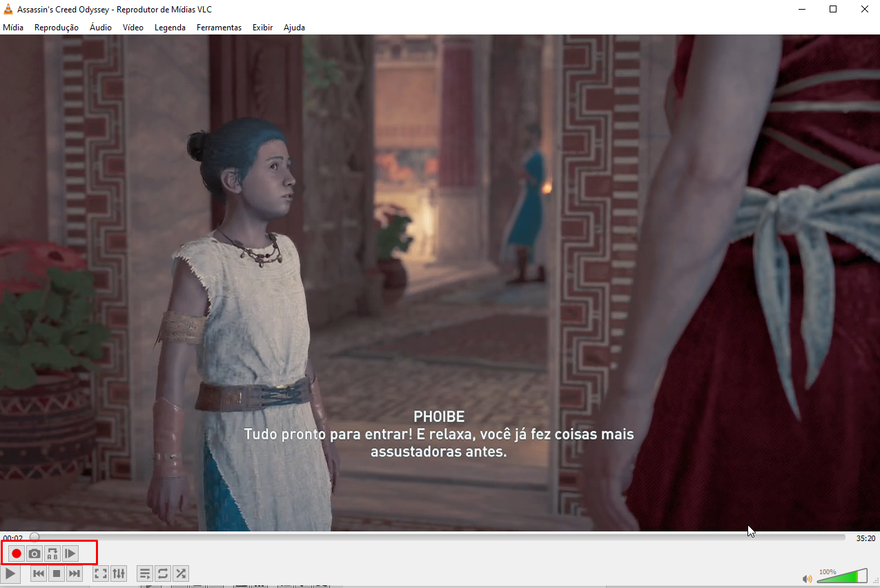The image size is (880, 588).
Task: Open the Reprodução menu
Action: pyautogui.click(x=57, y=28)
